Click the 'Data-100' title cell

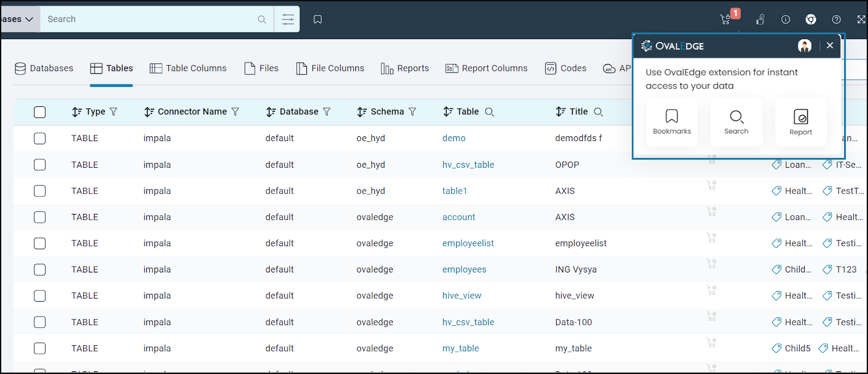(573, 322)
